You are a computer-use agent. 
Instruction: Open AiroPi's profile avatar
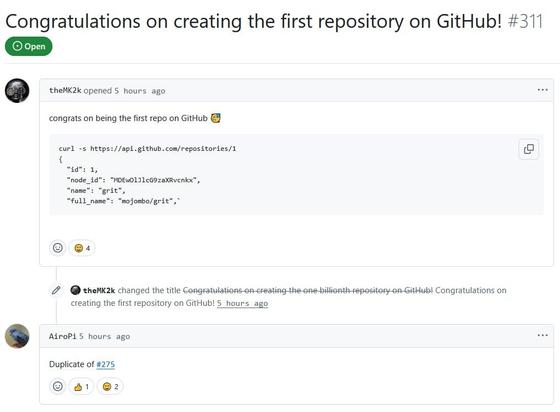17,336
